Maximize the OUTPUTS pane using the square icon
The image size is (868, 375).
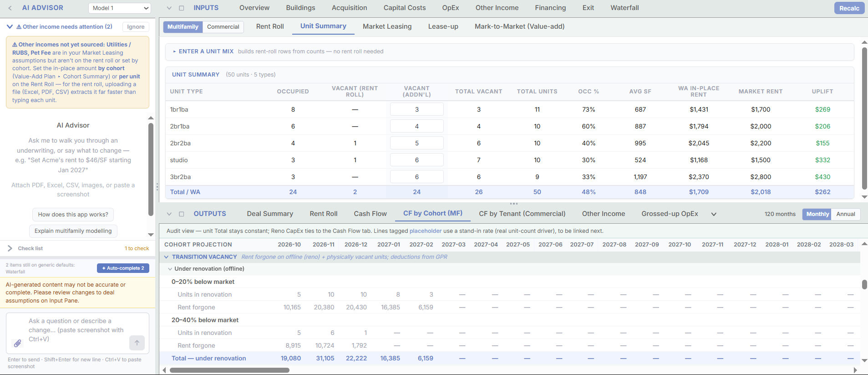tap(182, 214)
